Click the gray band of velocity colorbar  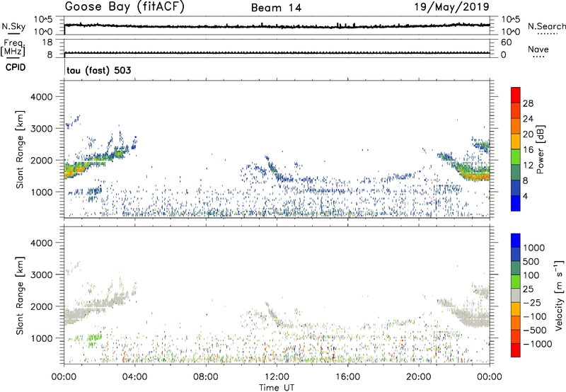coord(516,296)
